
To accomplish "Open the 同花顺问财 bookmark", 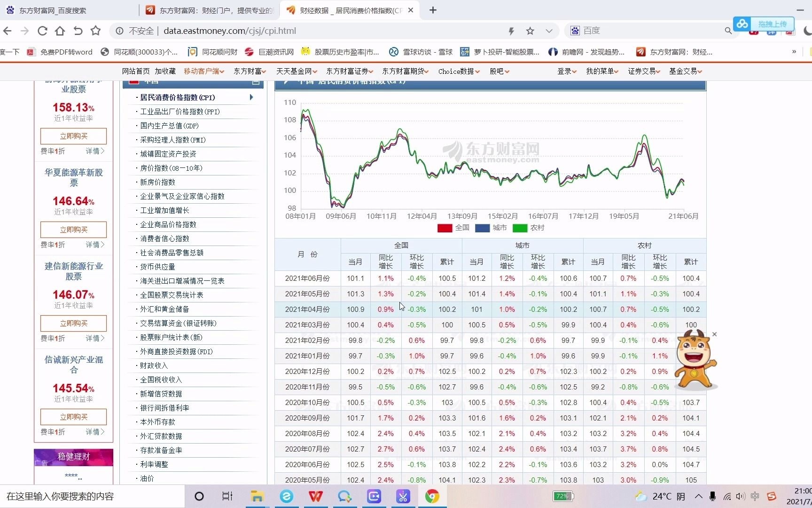I will [213, 52].
